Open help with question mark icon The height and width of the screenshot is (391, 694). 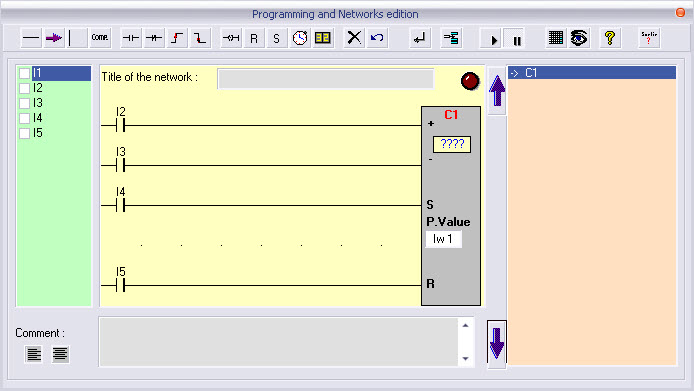(610, 38)
